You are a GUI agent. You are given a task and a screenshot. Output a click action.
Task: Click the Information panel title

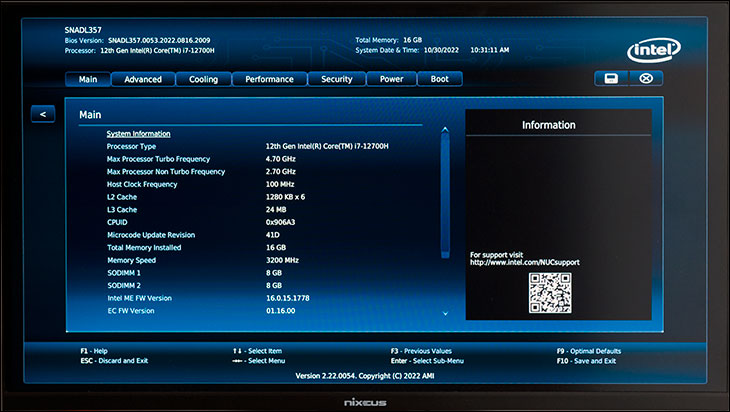click(548, 125)
